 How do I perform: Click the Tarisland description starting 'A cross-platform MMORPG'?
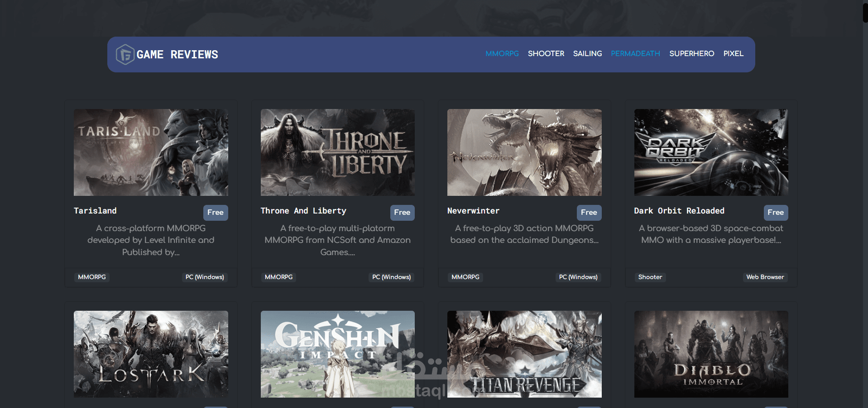(151, 240)
